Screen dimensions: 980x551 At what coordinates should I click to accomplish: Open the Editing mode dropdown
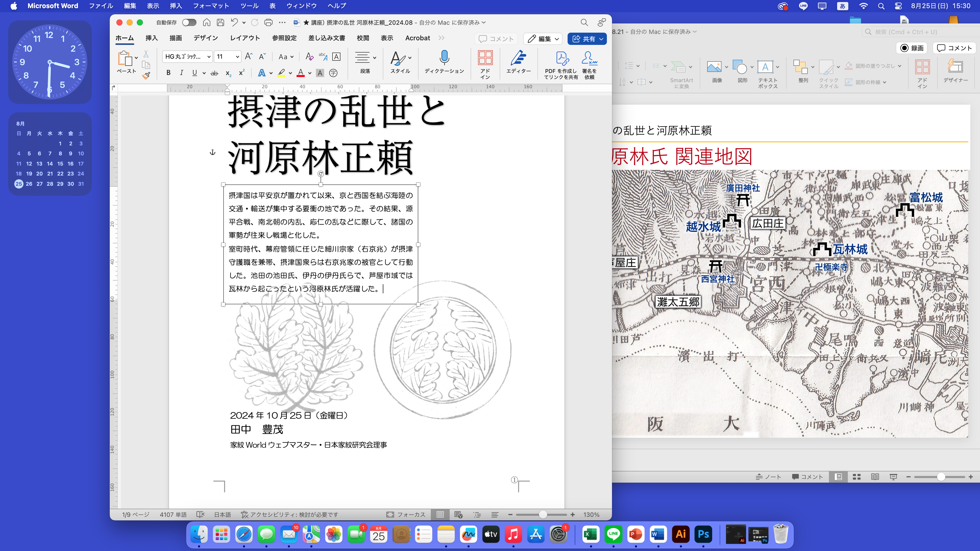point(543,39)
